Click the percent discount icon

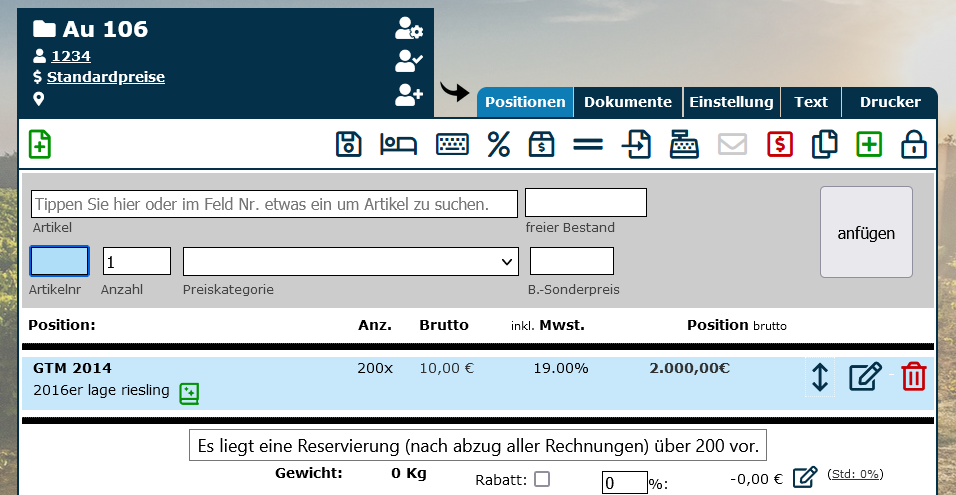498,145
